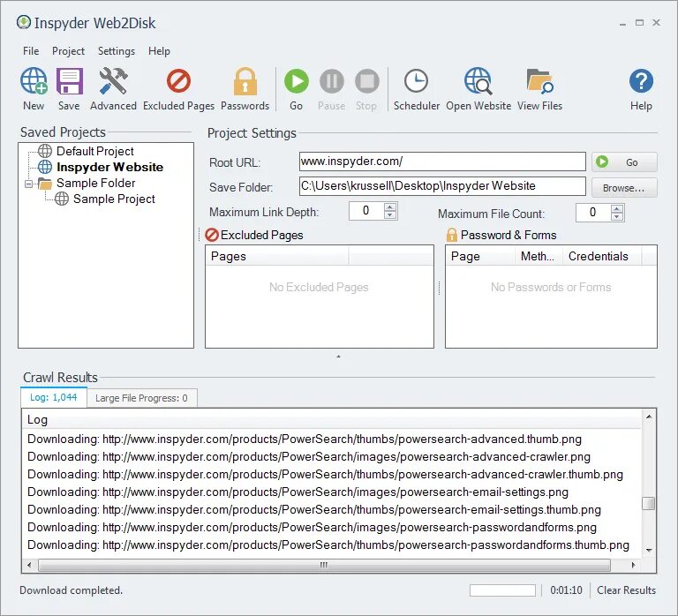
Task: Increase Maximum Link Depth with up arrow
Action: click(390, 207)
